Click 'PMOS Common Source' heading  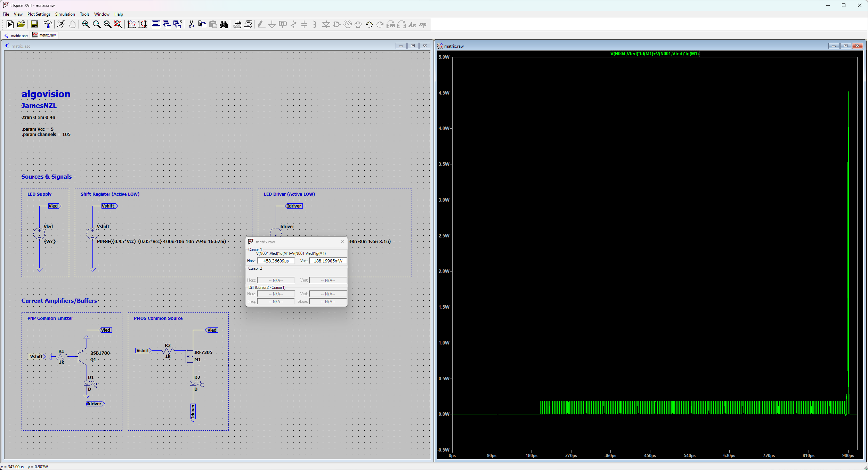(158, 318)
